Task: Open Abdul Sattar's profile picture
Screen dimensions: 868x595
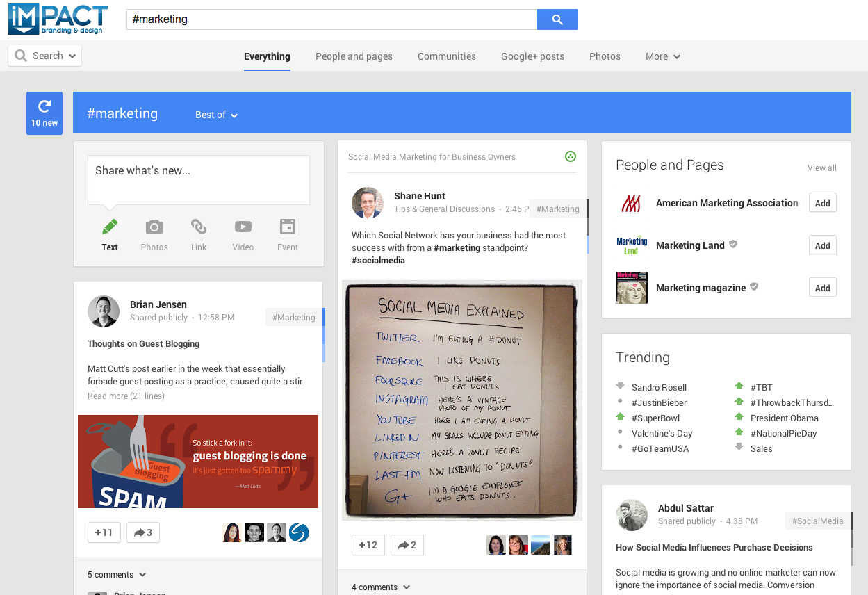Action: 632,515
